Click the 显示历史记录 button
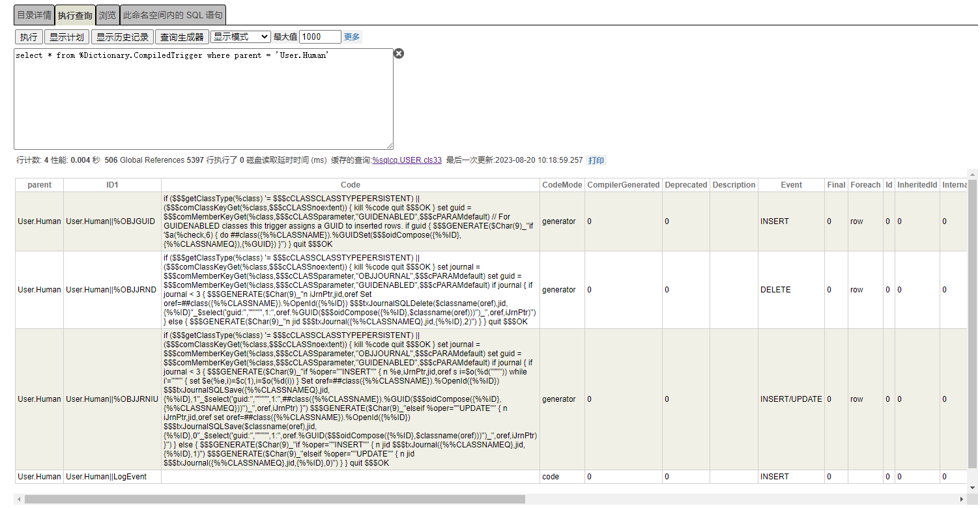This screenshot has height=508, width=980. pos(122,37)
